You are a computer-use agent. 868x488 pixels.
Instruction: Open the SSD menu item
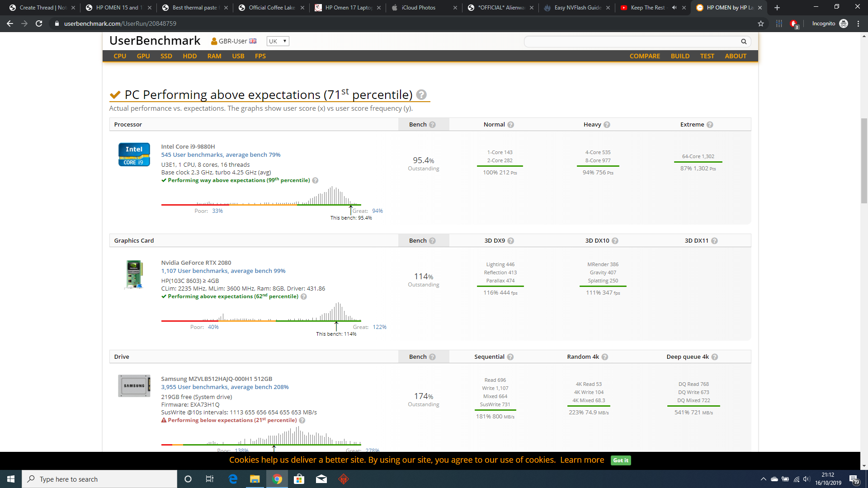click(166, 56)
